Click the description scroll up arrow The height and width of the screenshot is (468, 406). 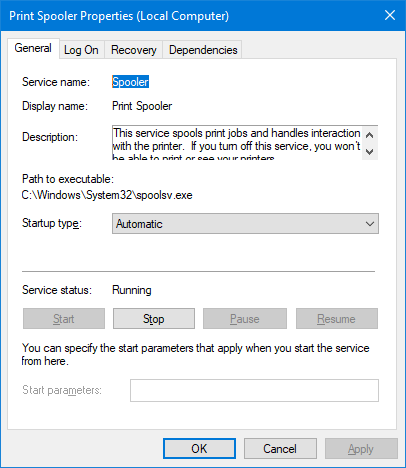tap(369, 135)
